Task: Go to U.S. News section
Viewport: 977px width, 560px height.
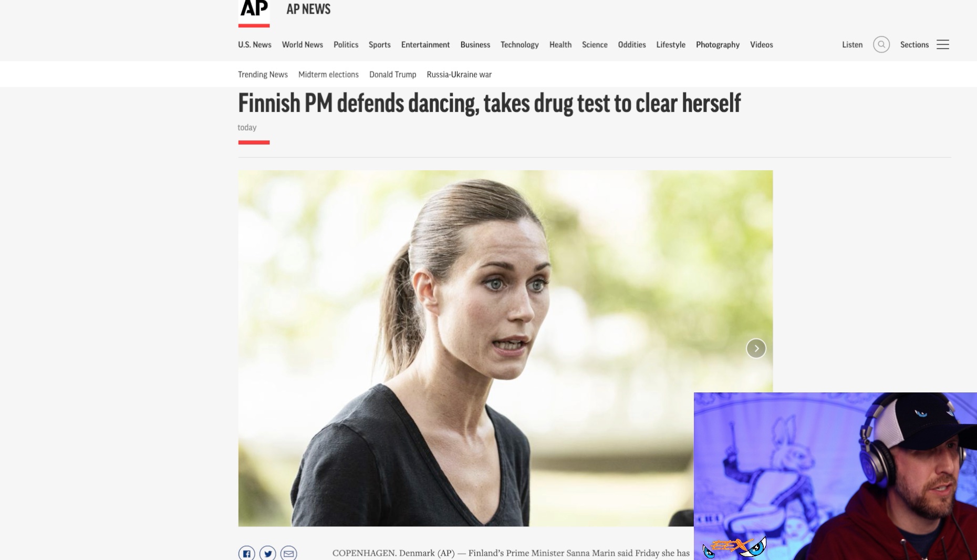Action: [x=255, y=45]
